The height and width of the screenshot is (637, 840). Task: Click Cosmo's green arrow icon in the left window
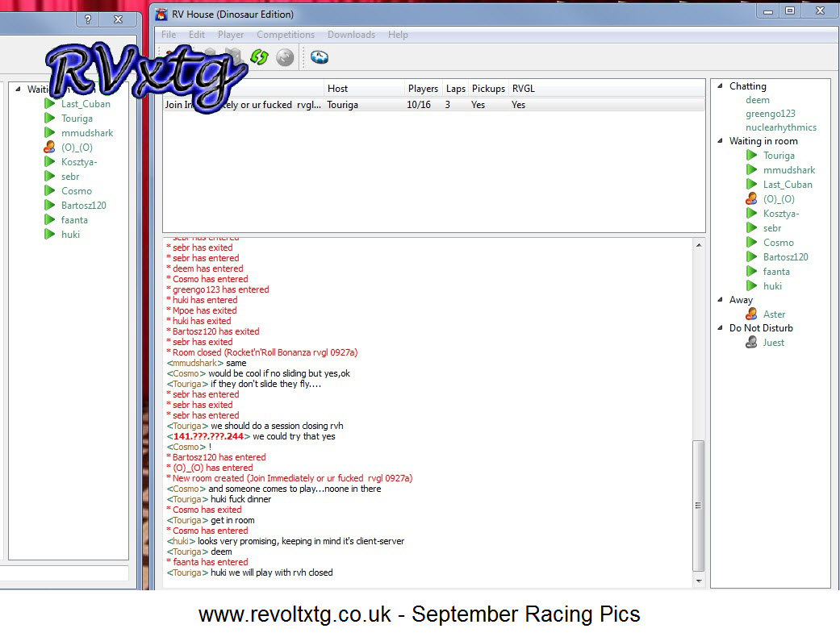50,190
